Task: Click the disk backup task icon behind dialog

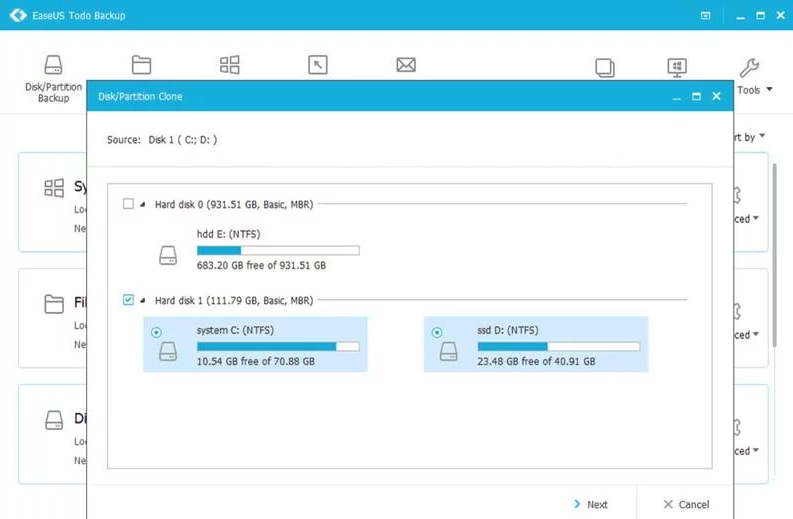Action: click(54, 420)
